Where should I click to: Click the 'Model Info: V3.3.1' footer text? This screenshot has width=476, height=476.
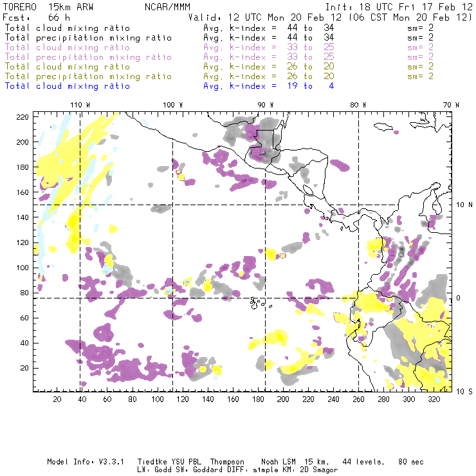pyautogui.click(x=86, y=462)
